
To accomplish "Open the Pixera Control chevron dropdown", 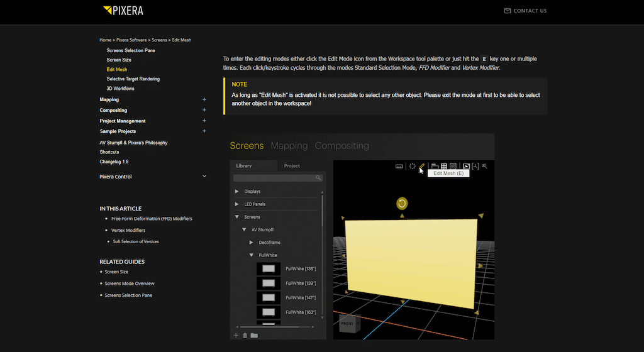I will pyautogui.click(x=204, y=177).
